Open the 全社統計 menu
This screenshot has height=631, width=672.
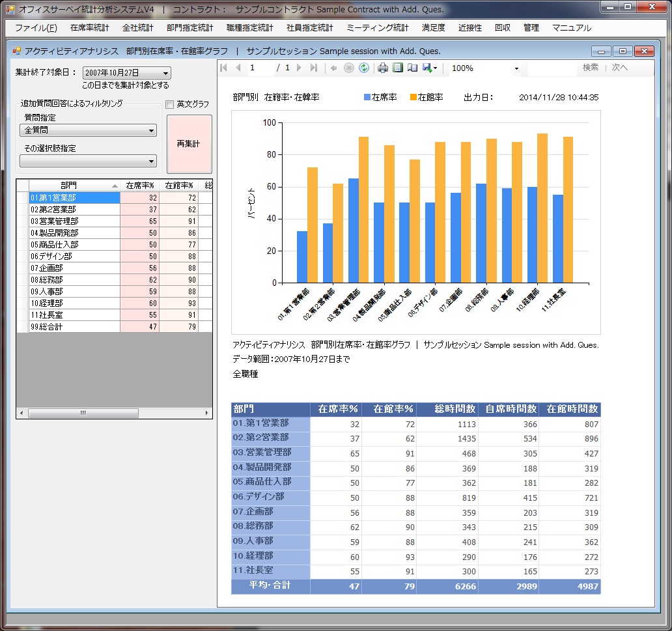click(x=137, y=28)
